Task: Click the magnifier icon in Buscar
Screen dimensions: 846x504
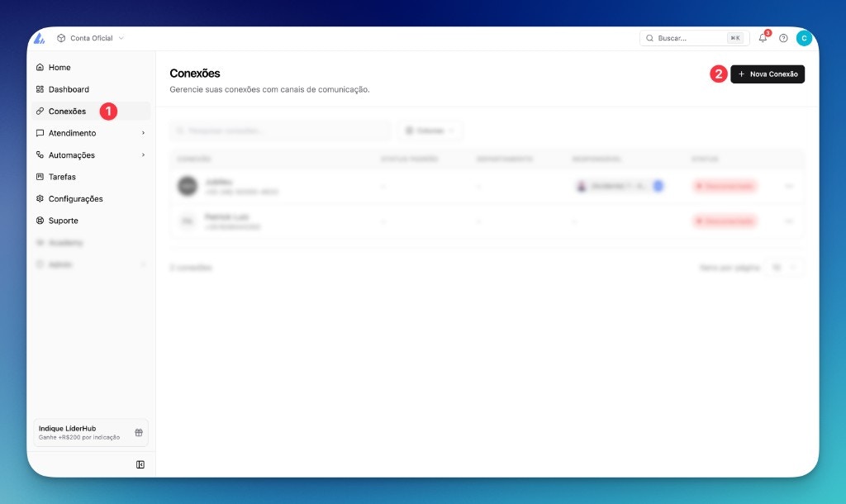Action: click(x=649, y=38)
